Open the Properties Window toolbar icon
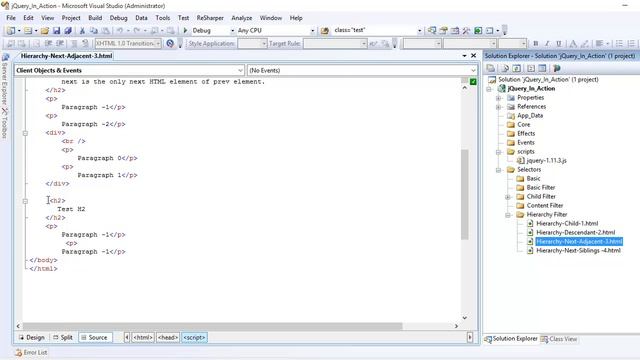640x360 pixels. tap(443, 30)
